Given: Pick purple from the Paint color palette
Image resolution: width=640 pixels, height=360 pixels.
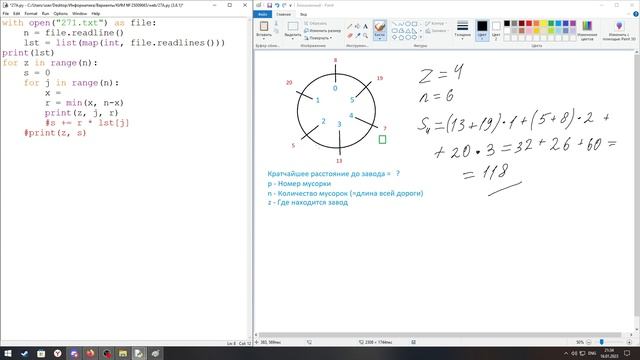Looking at the screenshot, I should [573, 23].
